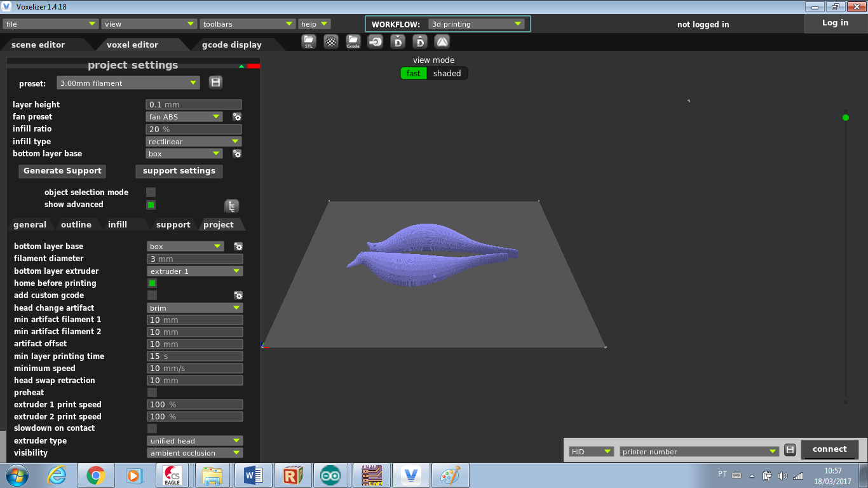Open the help menu
868x488 pixels.
pyautogui.click(x=315, y=24)
